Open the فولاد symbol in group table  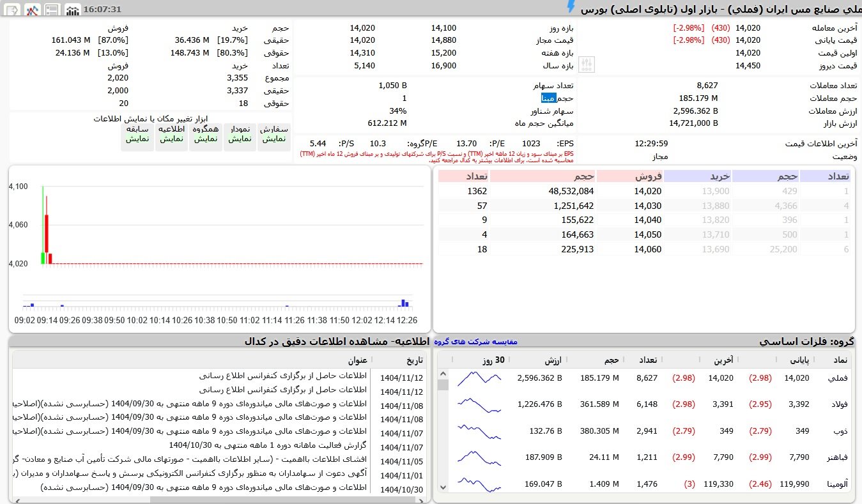(838, 404)
